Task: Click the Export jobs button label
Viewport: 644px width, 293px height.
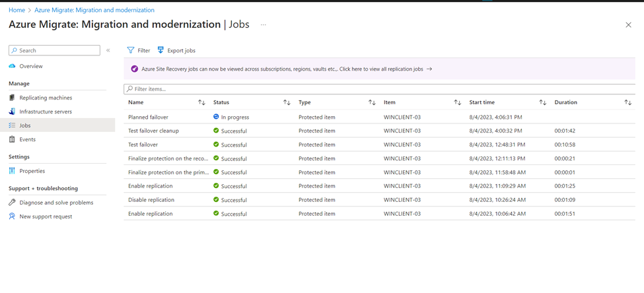Action: 181,50
